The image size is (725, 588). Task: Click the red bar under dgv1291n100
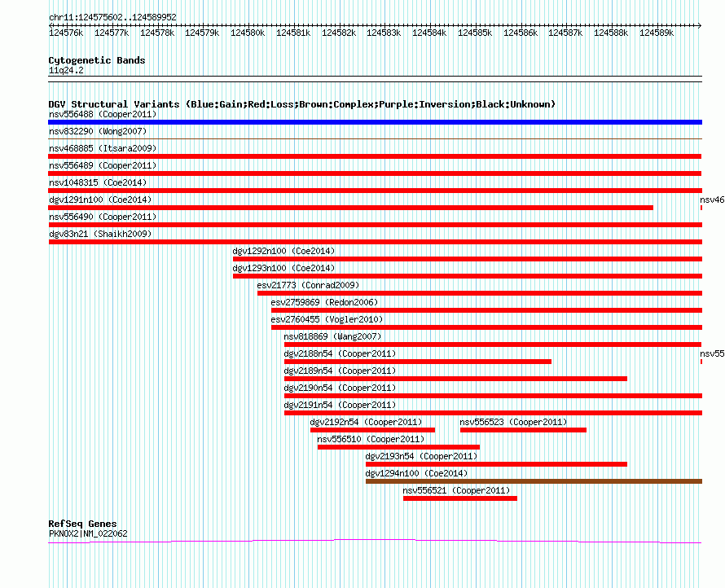coord(351,208)
